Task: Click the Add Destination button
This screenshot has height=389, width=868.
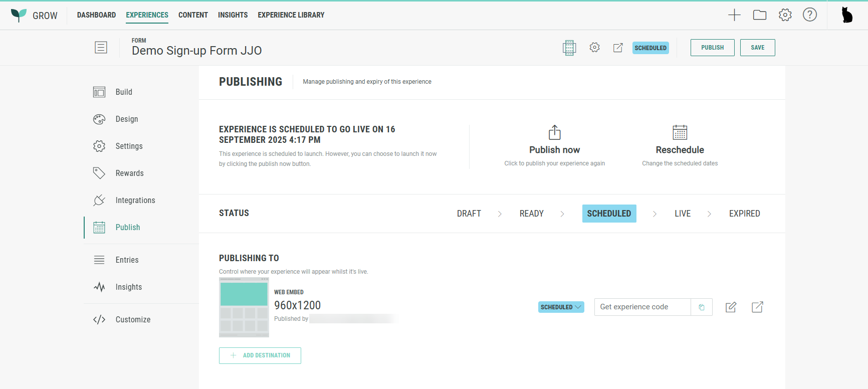Action: [x=260, y=355]
